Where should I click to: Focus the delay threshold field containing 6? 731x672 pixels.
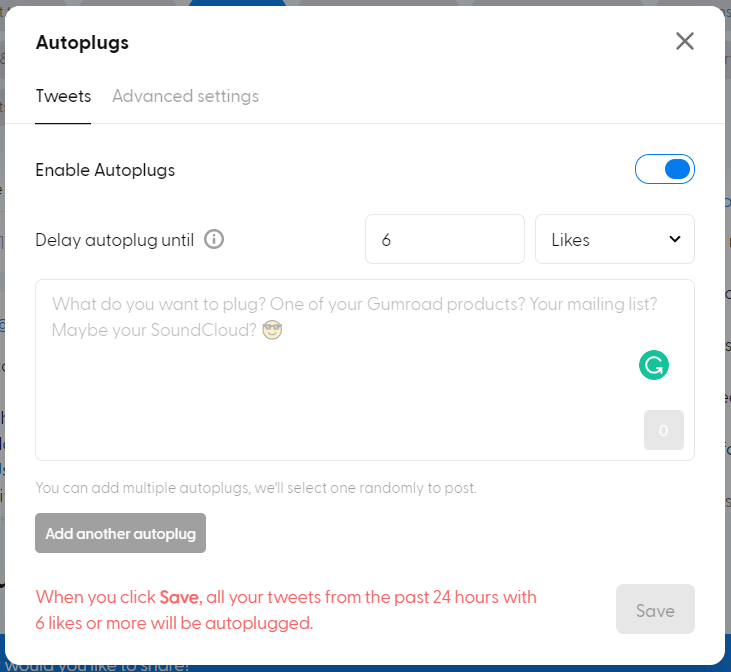444,240
